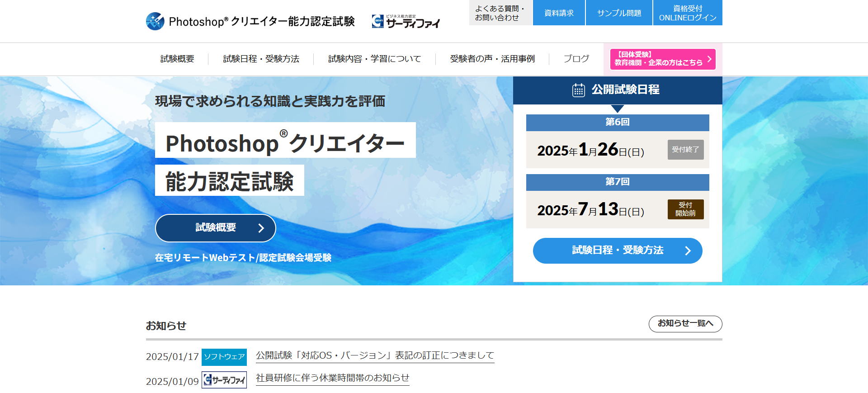Click the 資料請求 button
868x393 pixels.
pos(559,13)
